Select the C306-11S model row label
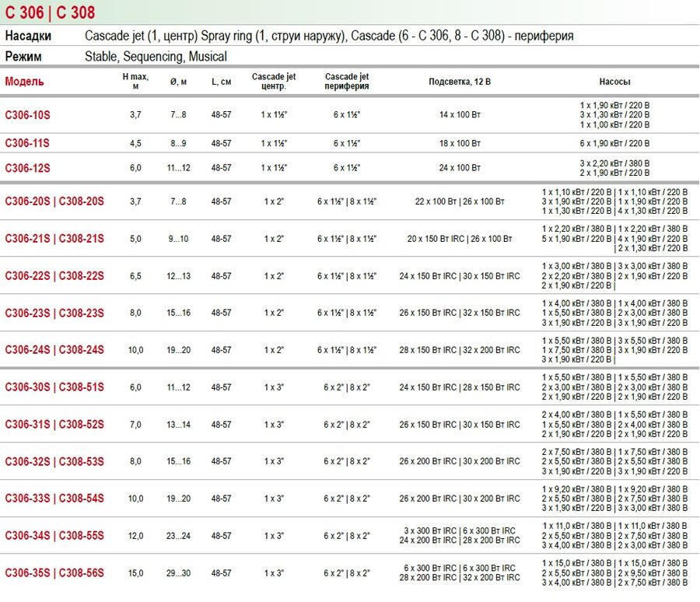This screenshot has width=700, height=602. pyautogui.click(x=28, y=143)
